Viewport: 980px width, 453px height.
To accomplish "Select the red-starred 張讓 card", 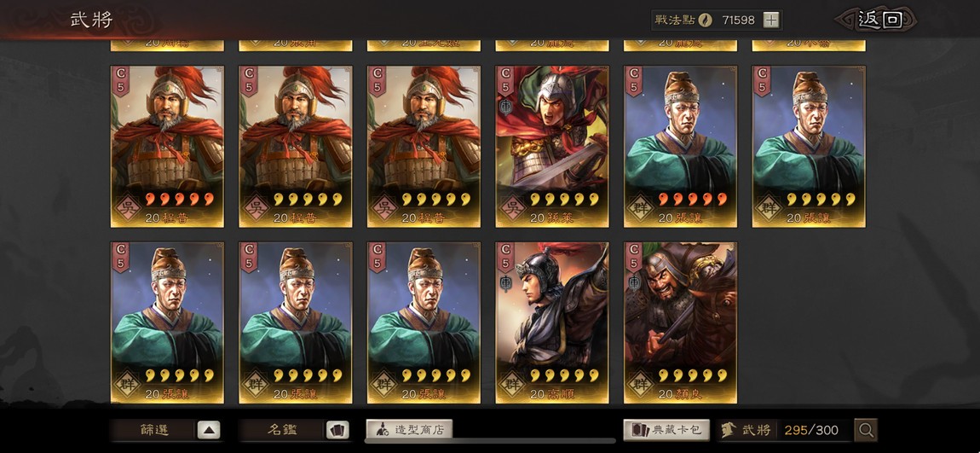I will point(680,147).
